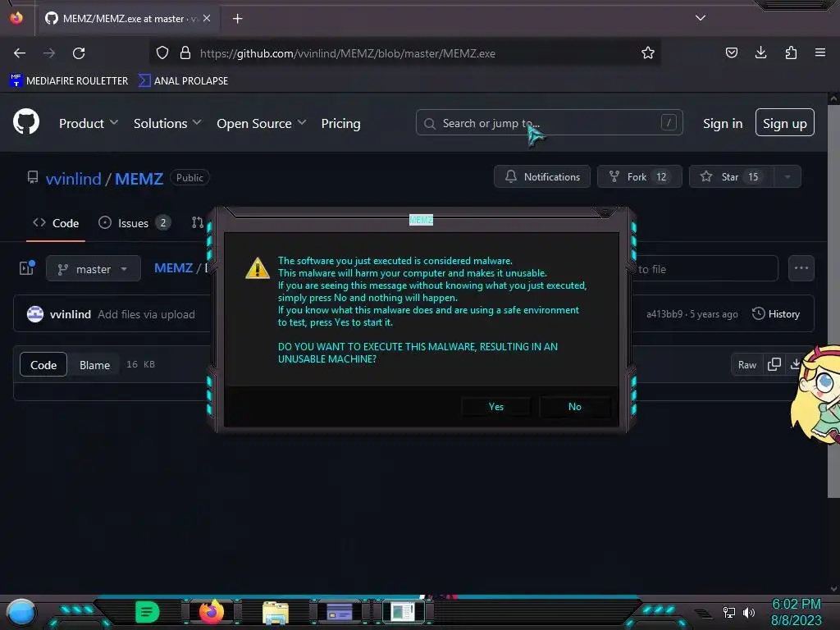The image size is (840, 630).
Task: Open the MEMZ repository name link
Action: [139, 178]
